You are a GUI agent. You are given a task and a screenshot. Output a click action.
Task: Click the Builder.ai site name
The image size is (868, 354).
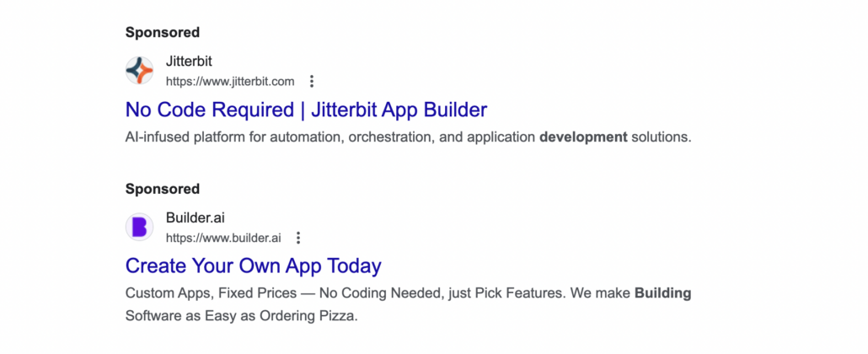pyautogui.click(x=195, y=218)
